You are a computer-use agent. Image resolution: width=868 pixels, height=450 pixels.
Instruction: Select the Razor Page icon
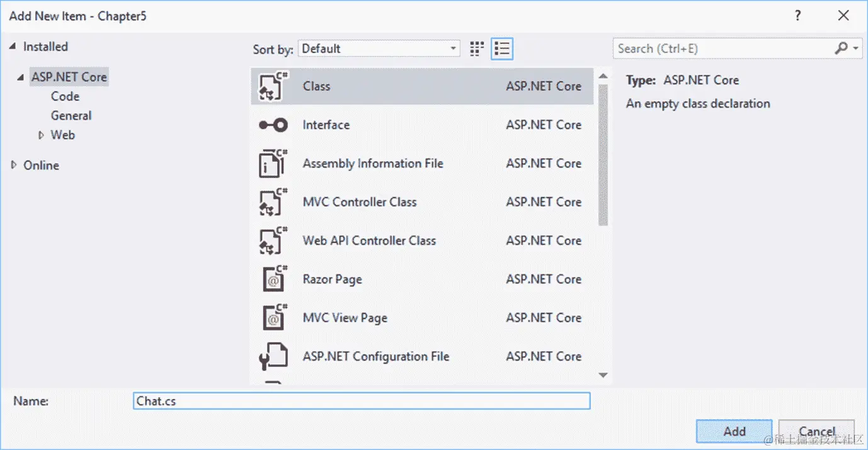point(274,279)
